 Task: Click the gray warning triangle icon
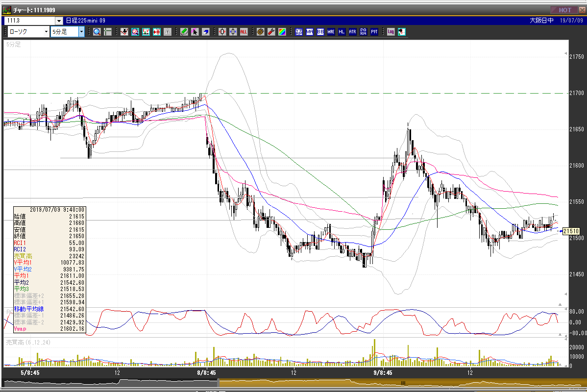tap(168, 32)
